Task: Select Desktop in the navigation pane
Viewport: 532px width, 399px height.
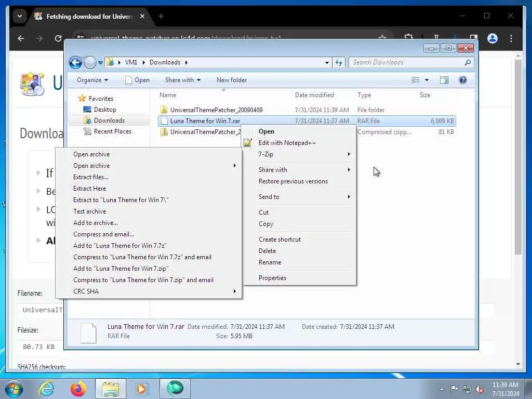Action: point(105,110)
